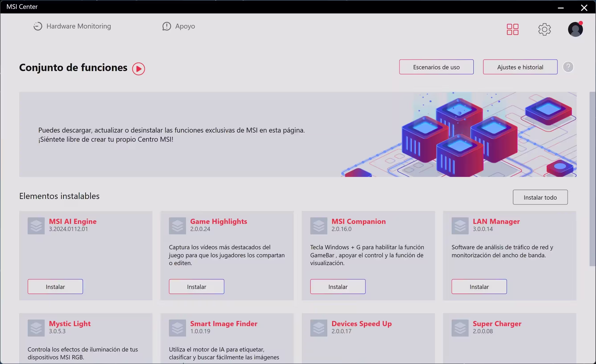Screen dimensions: 596x364
Task: Install MSI AI Engine
Action: (x=55, y=287)
